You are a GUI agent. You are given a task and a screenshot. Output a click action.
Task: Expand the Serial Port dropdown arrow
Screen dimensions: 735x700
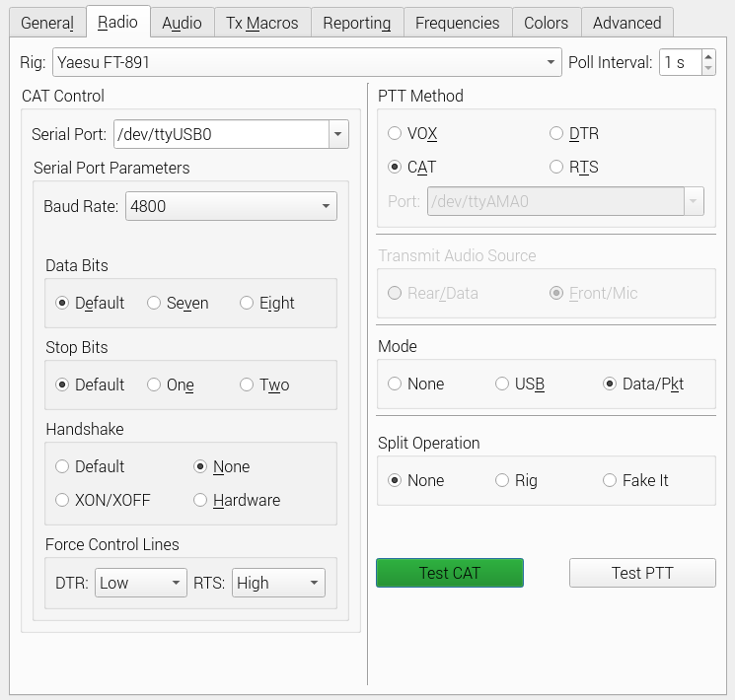[x=338, y=134]
